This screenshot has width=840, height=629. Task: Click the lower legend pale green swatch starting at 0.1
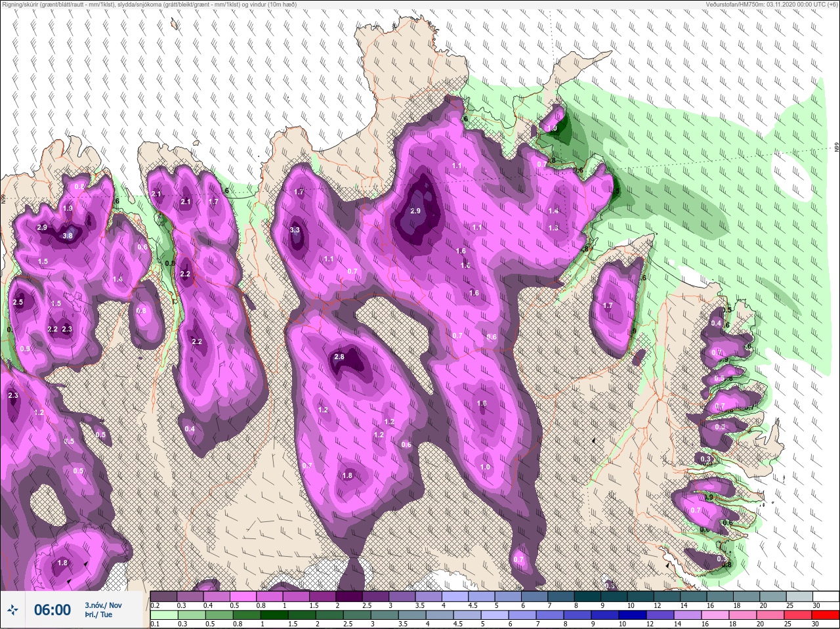pyautogui.click(x=163, y=616)
